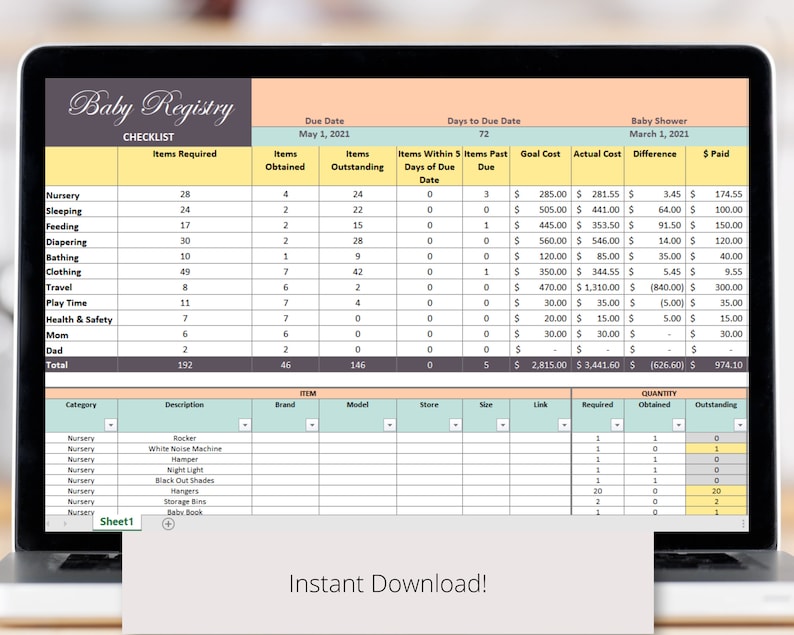The image size is (794, 635).
Task: Select the Hangers description cell
Action: pyautogui.click(x=185, y=491)
